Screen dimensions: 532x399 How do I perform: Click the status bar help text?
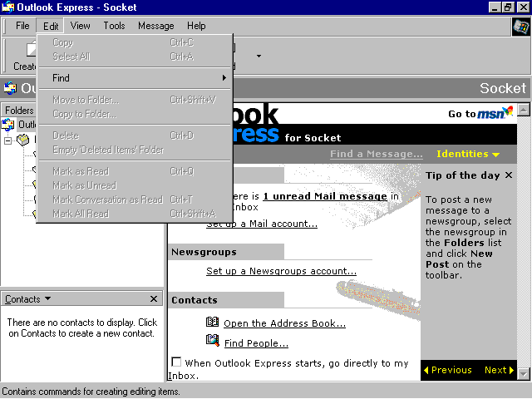(91, 392)
